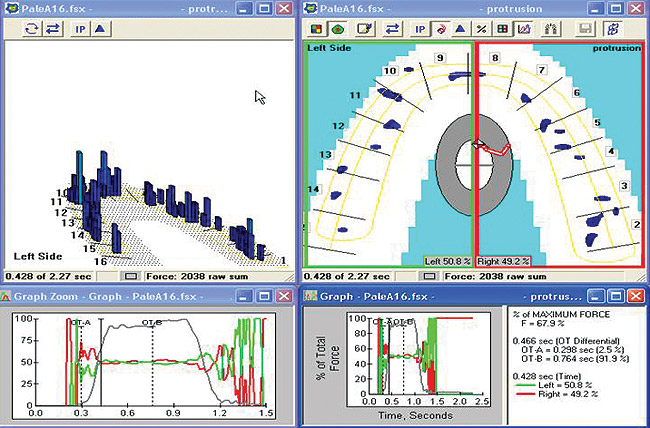Image resolution: width=650 pixels, height=428 pixels.
Task: Toggle the green oval contour view button
Action: coord(338,28)
